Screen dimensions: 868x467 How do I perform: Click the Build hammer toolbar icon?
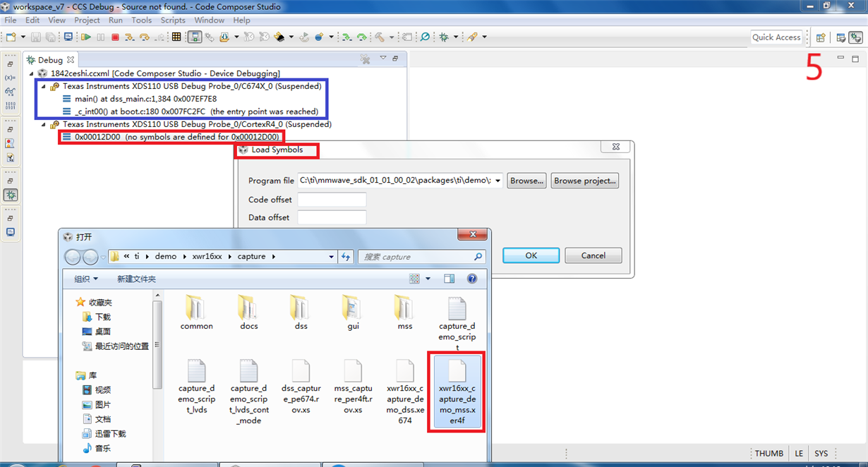pyautogui.click(x=379, y=37)
